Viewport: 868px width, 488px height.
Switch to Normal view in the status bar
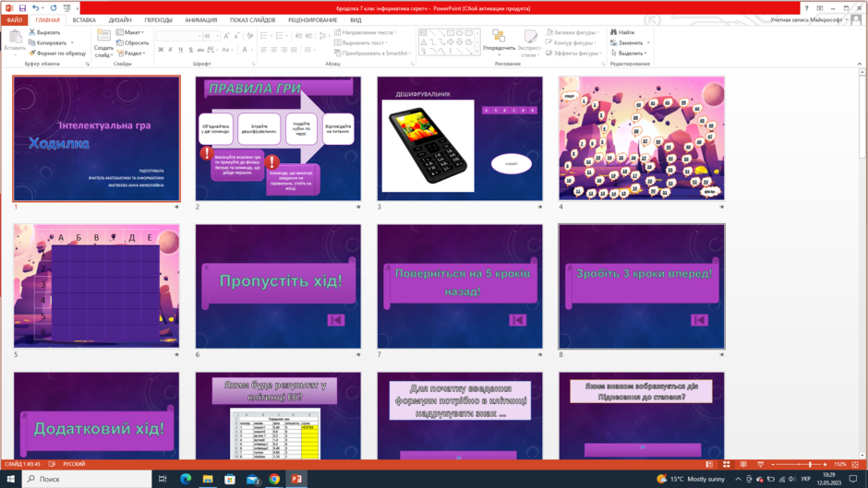(709, 464)
